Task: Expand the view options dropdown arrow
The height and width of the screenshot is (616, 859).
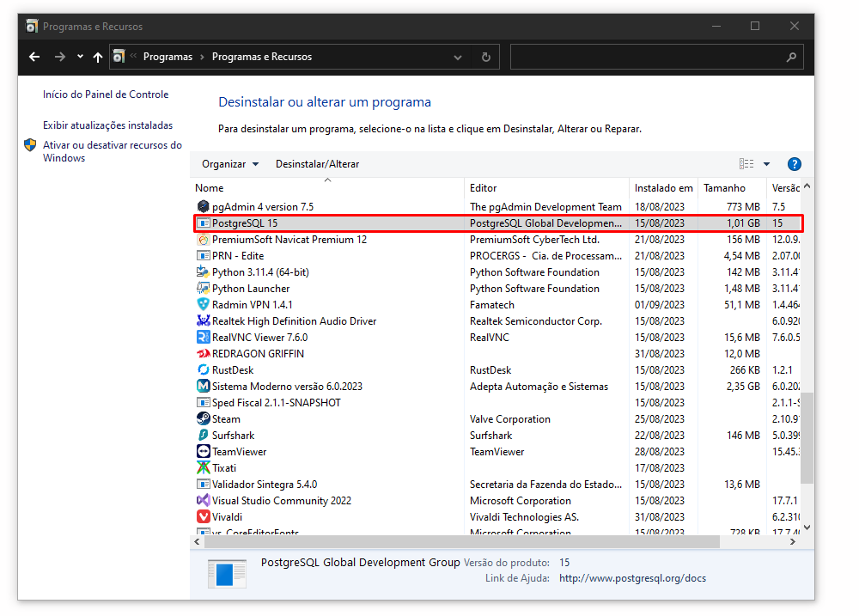Action: [x=766, y=164]
